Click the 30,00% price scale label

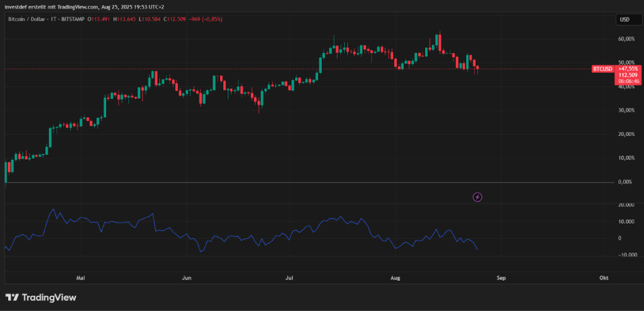click(625, 111)
